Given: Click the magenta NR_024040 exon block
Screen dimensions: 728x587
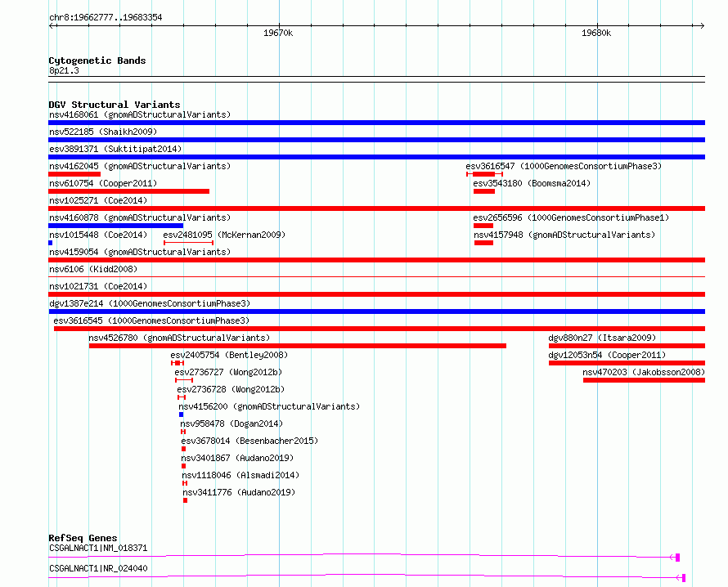Looking at the screenshot, I should (684, 578).
